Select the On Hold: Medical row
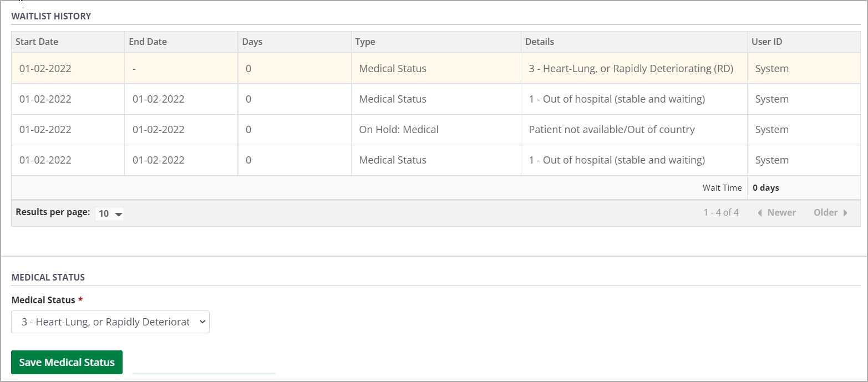The height and width of the screenshot is (382, 868). click(388, 129)
